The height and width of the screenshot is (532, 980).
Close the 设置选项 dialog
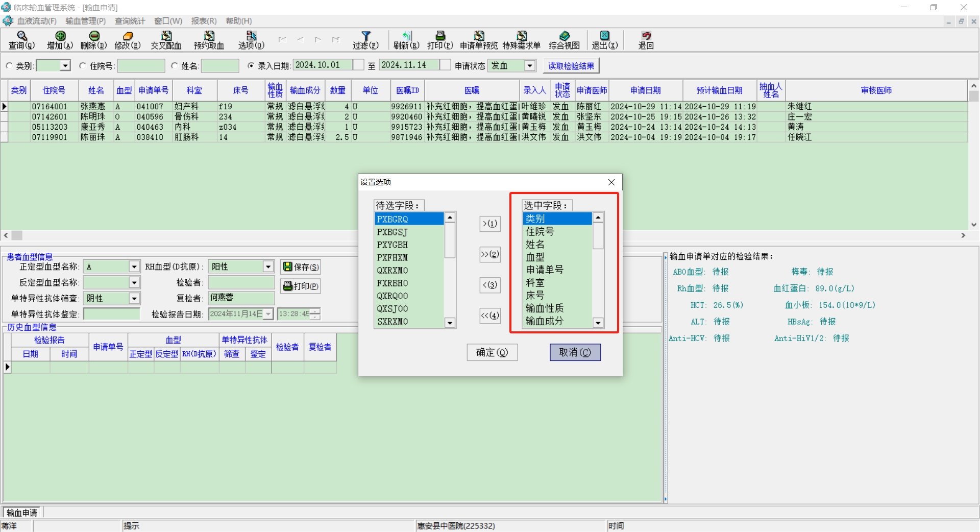[611, 182]
